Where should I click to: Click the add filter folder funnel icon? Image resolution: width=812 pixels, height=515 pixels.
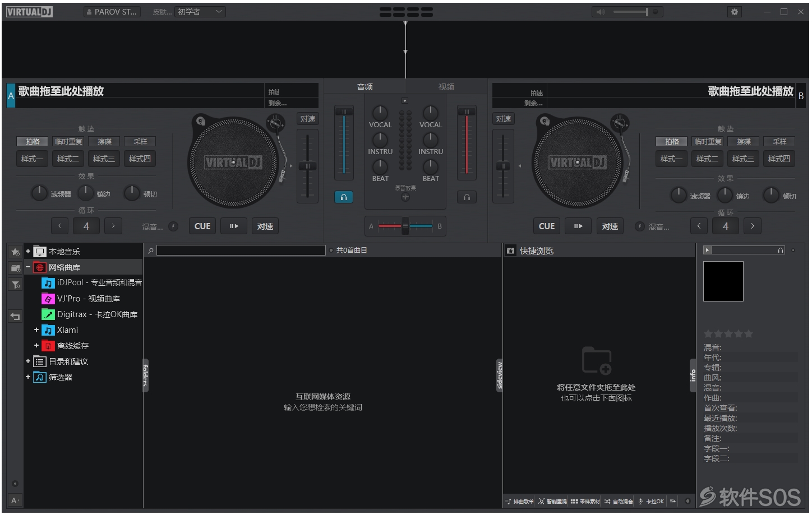[15, 285]
